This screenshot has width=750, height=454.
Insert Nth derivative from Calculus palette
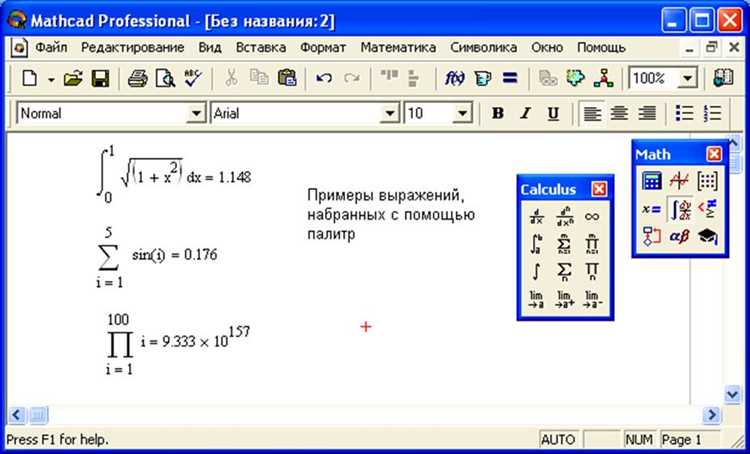564,217
